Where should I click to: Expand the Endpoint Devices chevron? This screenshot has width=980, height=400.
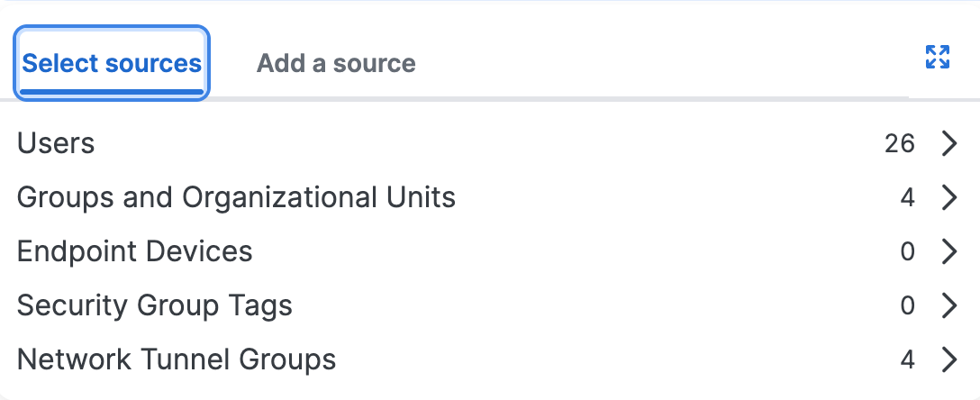(948, 251)
